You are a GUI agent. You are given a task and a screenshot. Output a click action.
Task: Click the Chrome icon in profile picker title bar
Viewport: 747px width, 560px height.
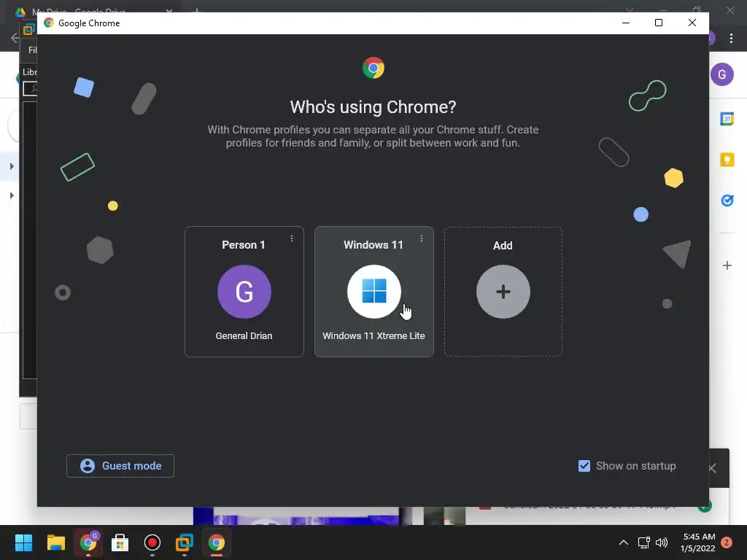[x=49, y=23]
